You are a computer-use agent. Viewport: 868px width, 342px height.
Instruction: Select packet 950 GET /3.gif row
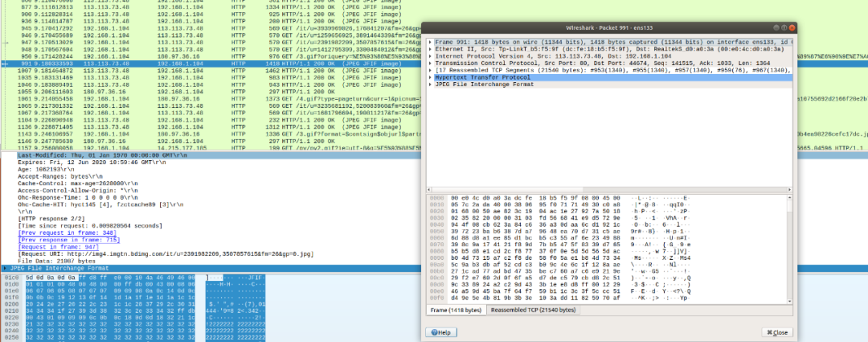211,56
